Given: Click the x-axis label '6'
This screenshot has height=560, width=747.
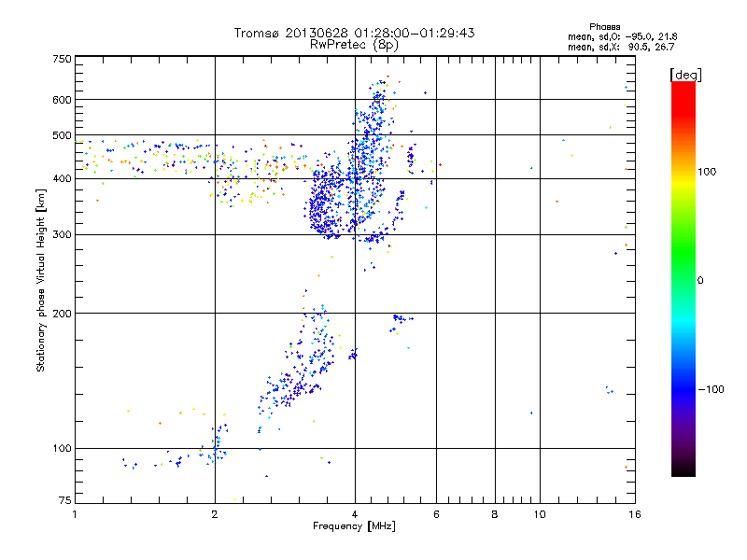Looking at the screenshot, I should pos(436,514).
